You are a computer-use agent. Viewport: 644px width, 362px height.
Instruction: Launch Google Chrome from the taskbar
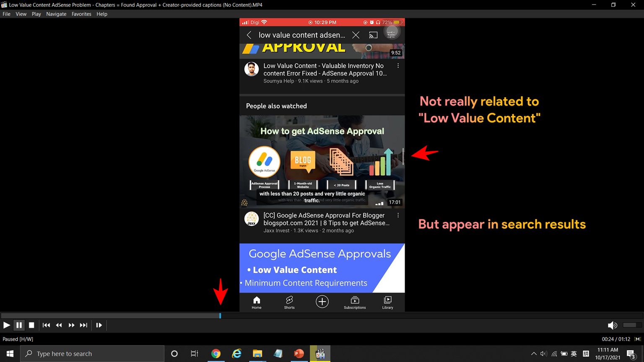point(216,354)
